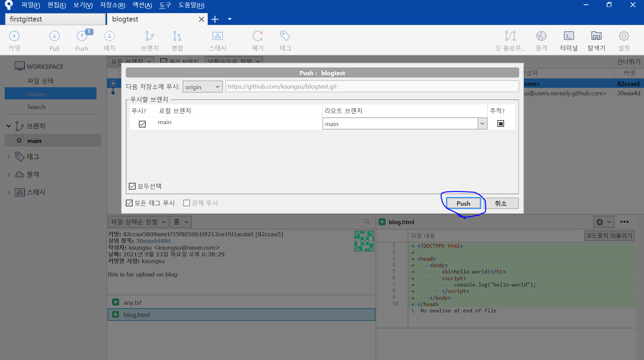Expand the Stashes (스태시) sidebar section
Image resolution: width=644 pixels, height=360 pixels.
[x=9, y=192]
